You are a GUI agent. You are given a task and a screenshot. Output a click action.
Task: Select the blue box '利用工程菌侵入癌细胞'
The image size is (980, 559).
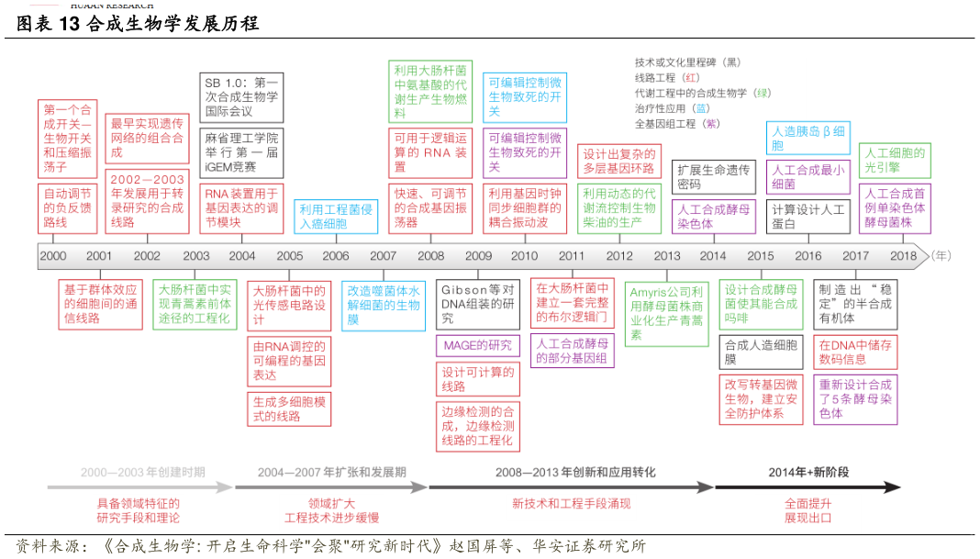coord(336,217)
